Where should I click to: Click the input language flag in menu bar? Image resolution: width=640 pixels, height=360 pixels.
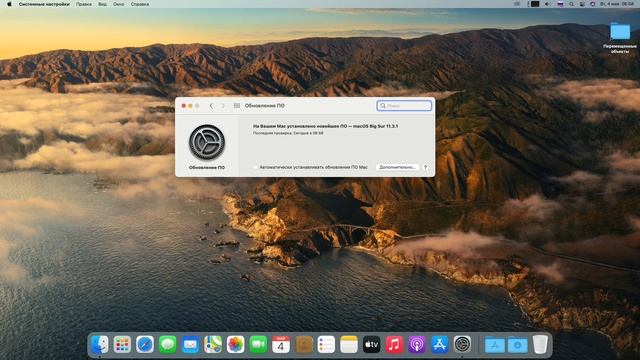(560, 4)
